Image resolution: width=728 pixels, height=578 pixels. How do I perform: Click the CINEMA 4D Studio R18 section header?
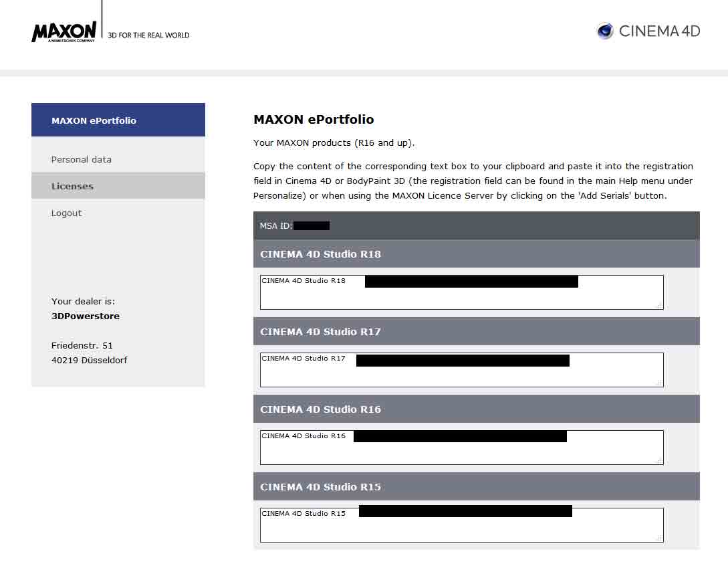[320, 254]
